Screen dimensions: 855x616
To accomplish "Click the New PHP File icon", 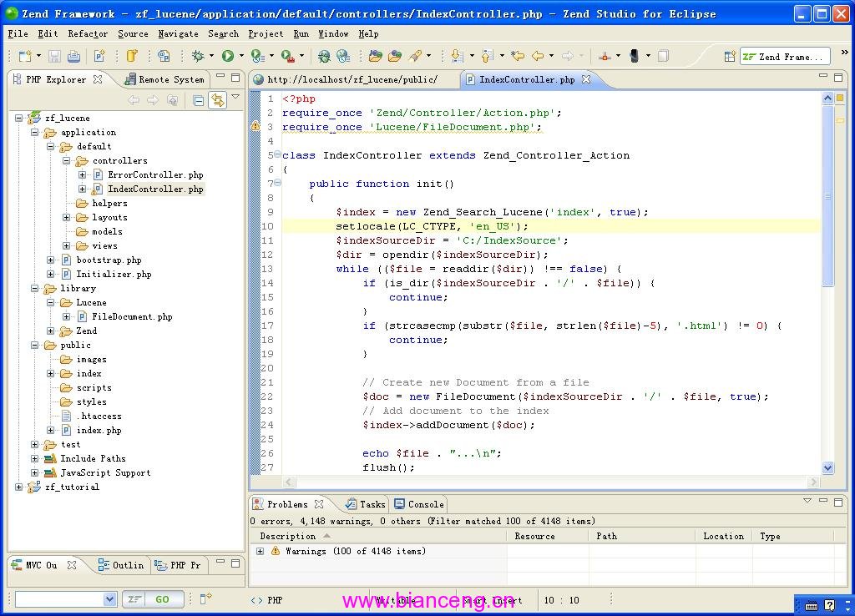I will click(x=99, y=56).
